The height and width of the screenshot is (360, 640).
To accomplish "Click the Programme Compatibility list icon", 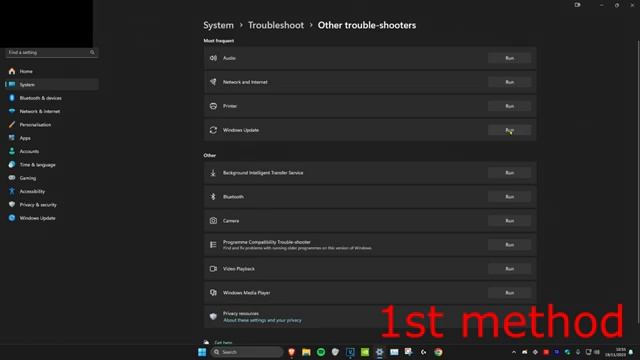I will pyautogui.click(x=213, y=245).
